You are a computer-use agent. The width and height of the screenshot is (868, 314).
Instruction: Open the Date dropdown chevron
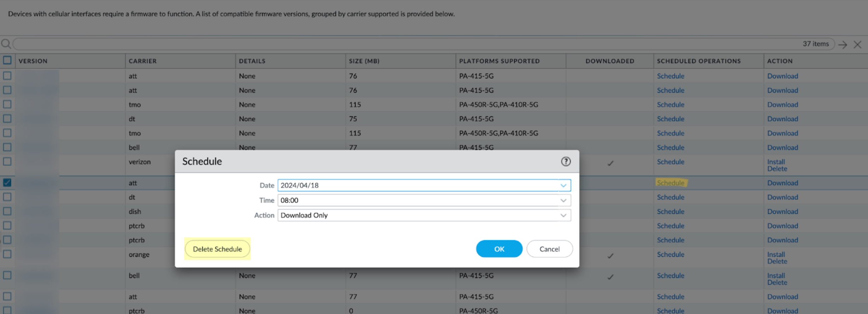[x=563, y=186]
